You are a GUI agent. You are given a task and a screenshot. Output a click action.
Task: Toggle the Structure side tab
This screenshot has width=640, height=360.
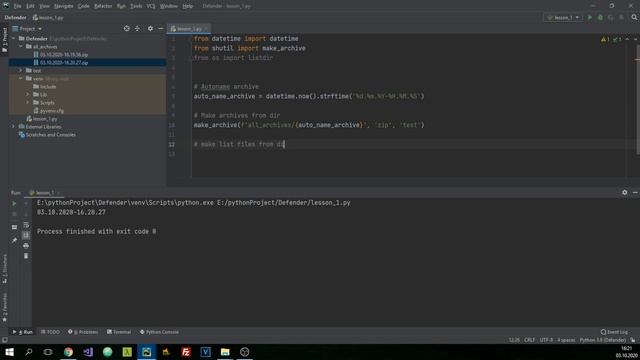point(4,268)
